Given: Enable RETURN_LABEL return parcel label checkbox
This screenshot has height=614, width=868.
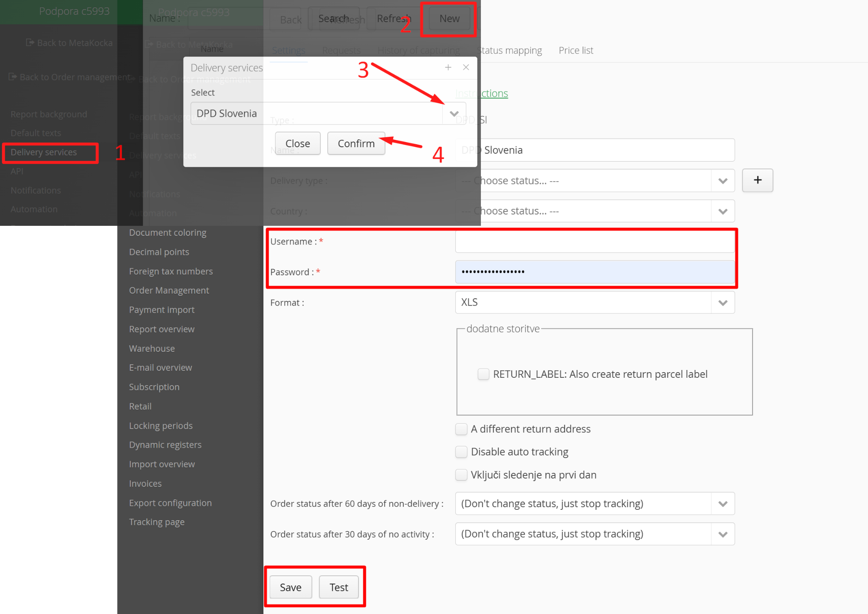Looking at the screenshot, I should [483, 374].
